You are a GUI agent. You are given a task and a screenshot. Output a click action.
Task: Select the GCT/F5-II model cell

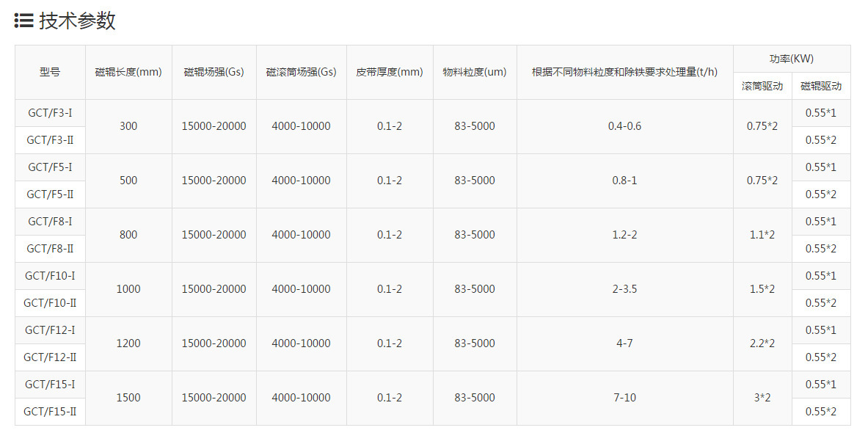[x=51, y=194]
